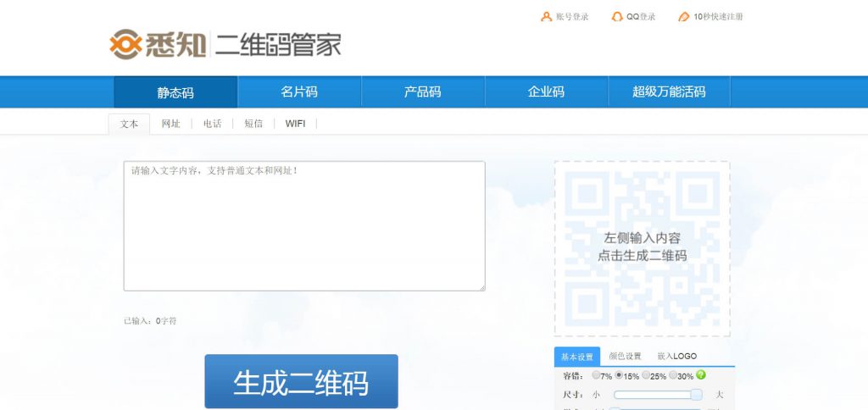Open the 嵌入LOGO settings tab
The image size is (868, 410).
coord(677,357)
